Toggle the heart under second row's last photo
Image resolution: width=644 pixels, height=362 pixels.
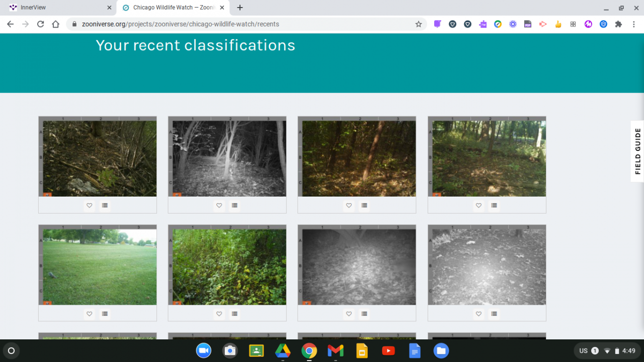tap(479, 314)
